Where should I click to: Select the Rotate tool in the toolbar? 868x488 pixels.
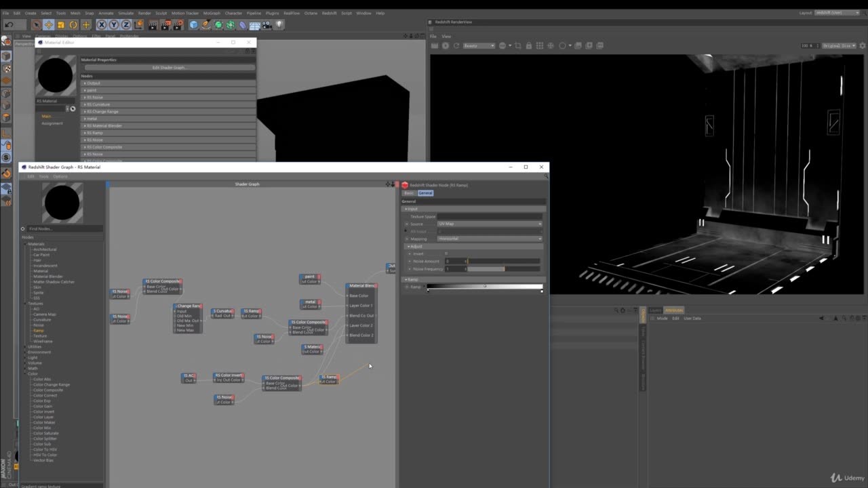click(73, 24)
